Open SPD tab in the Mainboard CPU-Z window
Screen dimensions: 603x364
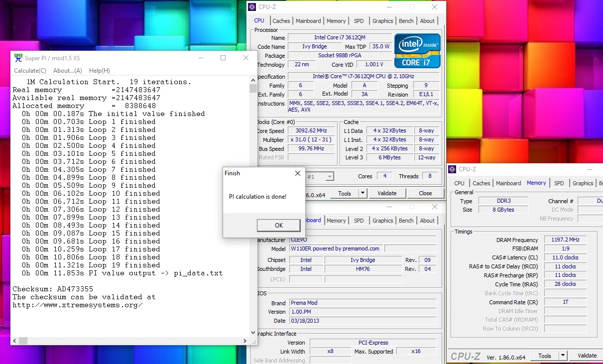(x=359, y=221)
